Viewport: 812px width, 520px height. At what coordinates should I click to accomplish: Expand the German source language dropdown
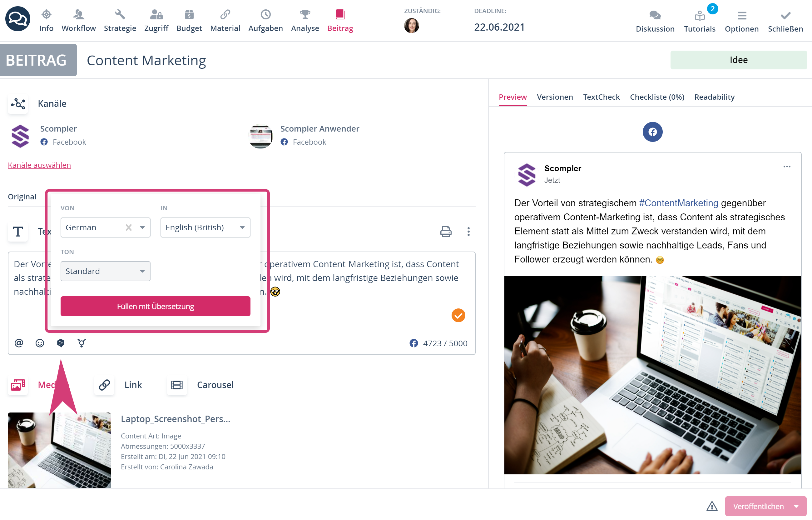point(142,227)
